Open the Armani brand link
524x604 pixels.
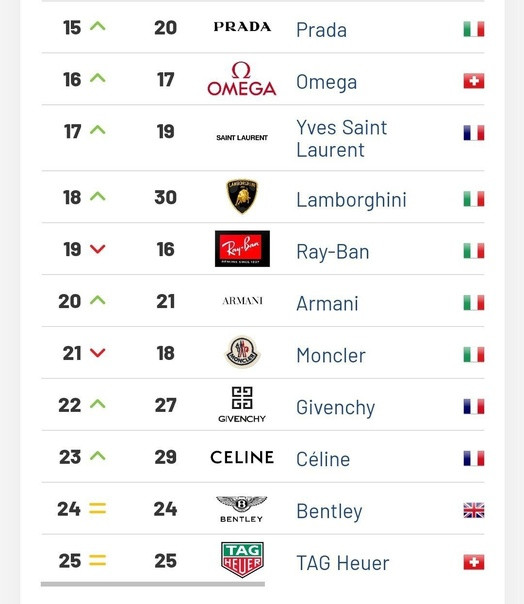click(327, 304)
